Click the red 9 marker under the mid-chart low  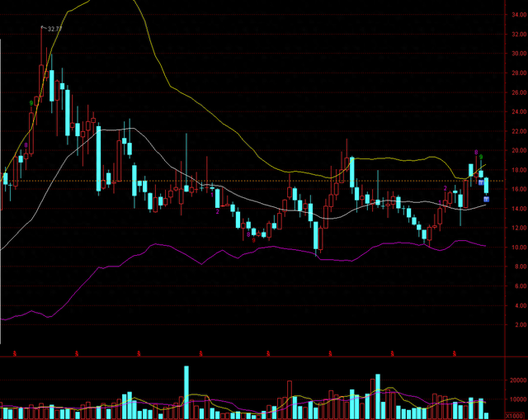tap(254, 240)
